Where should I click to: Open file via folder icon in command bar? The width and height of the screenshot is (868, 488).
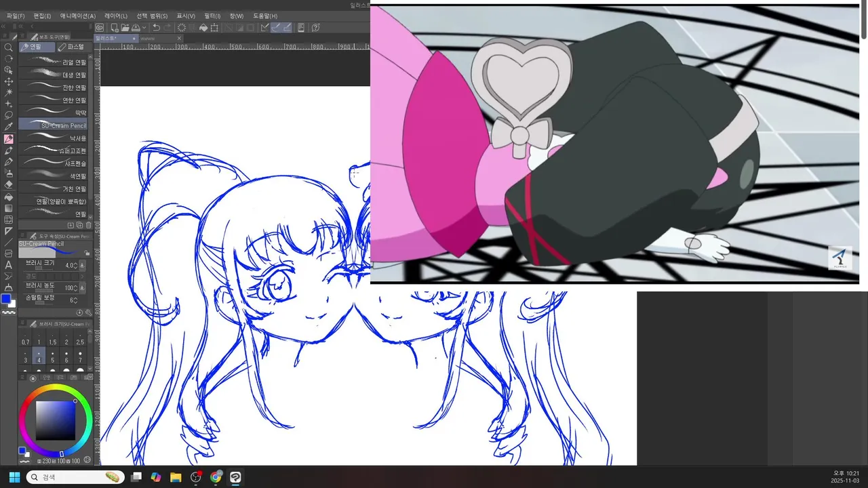125,28
